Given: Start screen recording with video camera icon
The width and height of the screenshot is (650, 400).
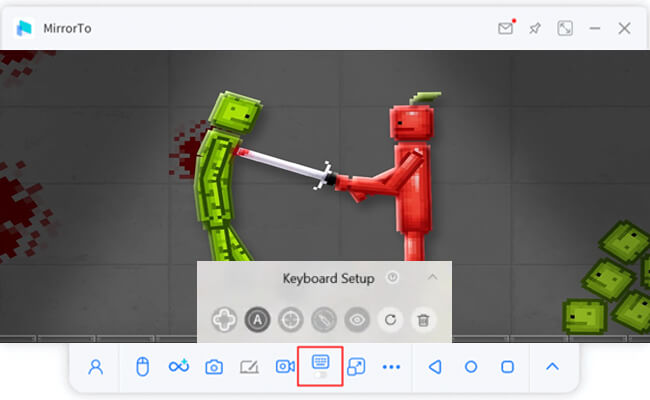Looking at the screenshot, I should coord(285,367).
